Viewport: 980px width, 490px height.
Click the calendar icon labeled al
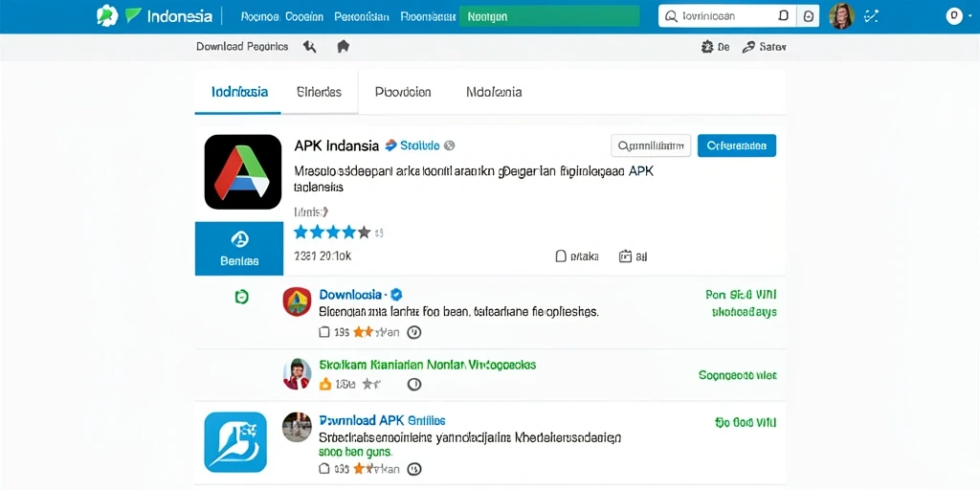tap(625, 256)
